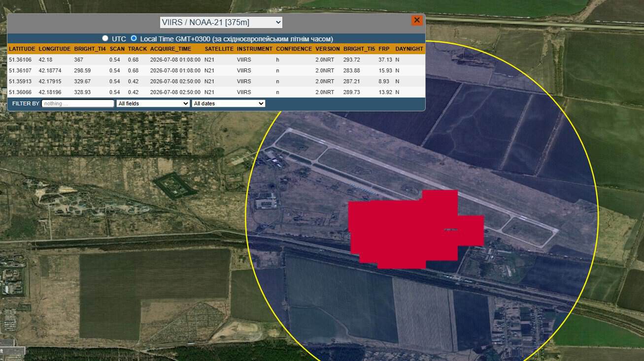Viewport: 644px width, 361px height.
Task: Sort by the SATELLITE column header
Action: pos(219,49)
